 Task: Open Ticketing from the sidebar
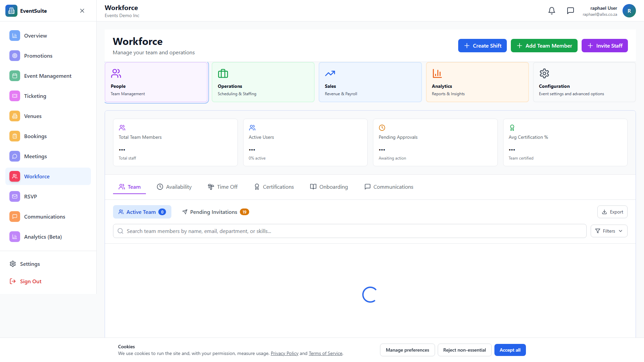pyautogui.click(x=35, y=96)
